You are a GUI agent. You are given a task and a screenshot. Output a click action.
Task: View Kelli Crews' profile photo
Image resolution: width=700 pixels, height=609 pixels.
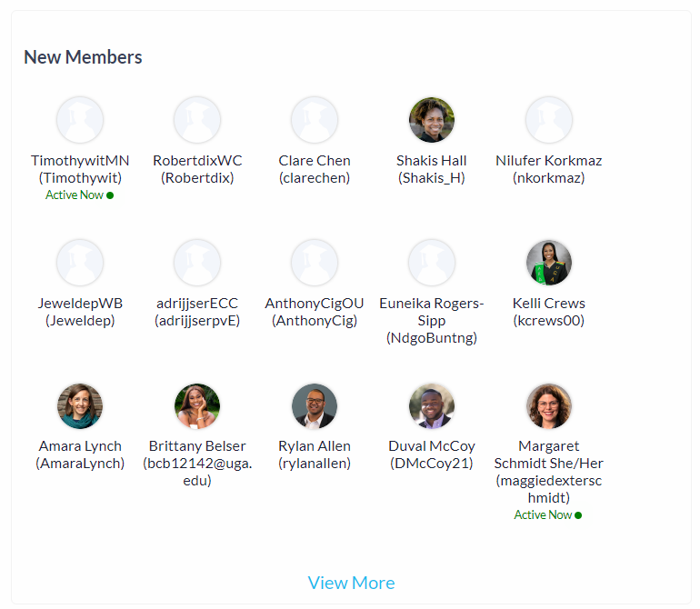(549, 263)
